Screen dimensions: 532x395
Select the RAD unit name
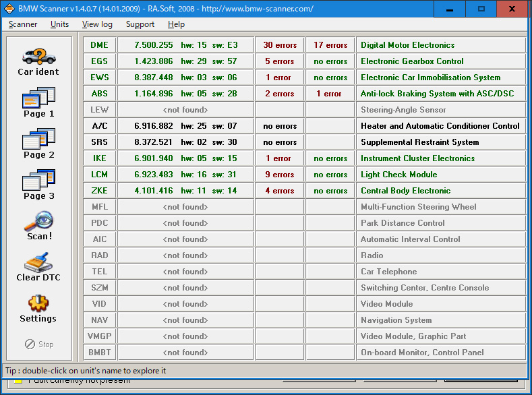[x=100, y=255]
